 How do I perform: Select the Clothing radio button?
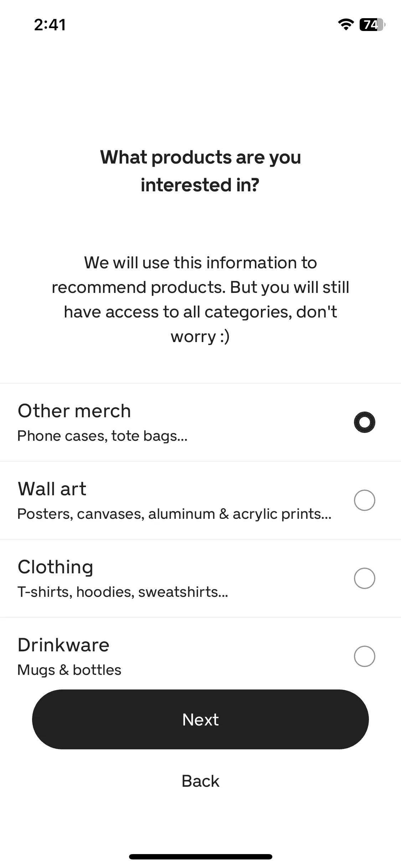(364, 578)
